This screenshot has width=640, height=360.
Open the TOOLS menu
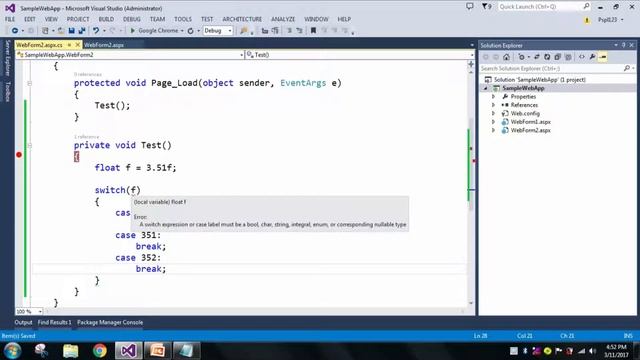[182, 19]
